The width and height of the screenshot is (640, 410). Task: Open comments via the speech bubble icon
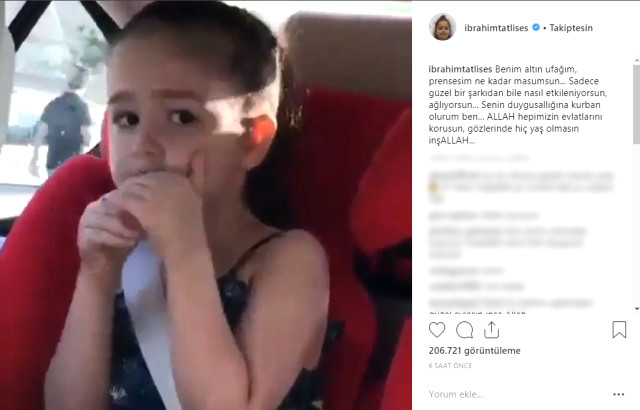tap(464, 330)
